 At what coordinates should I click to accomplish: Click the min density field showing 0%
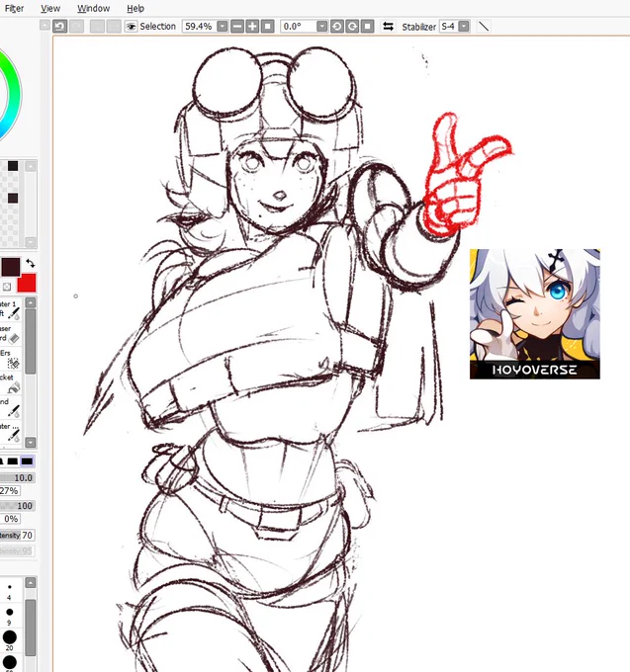10,519
